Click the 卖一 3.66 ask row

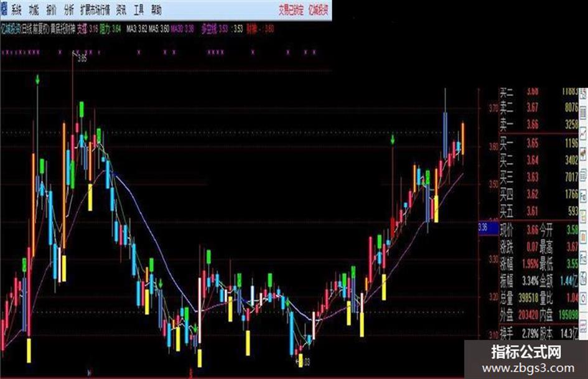[x=539, y=124]
